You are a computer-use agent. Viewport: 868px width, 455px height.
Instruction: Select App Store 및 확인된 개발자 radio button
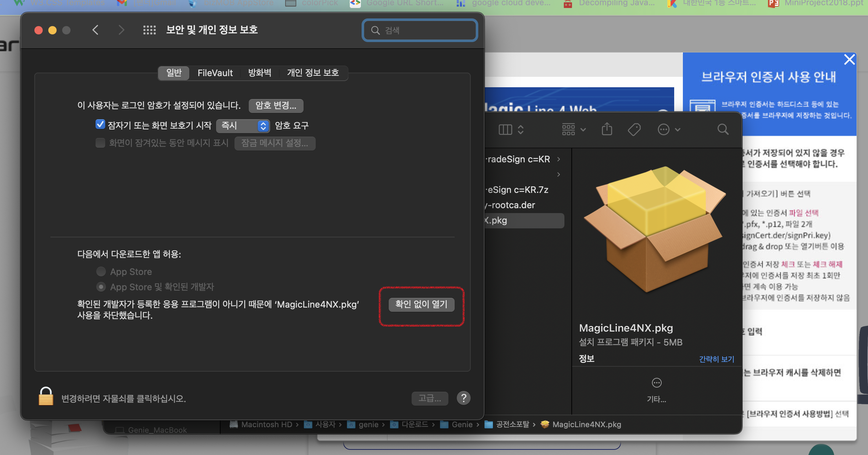pyautogui.click(x=101, y=287)
